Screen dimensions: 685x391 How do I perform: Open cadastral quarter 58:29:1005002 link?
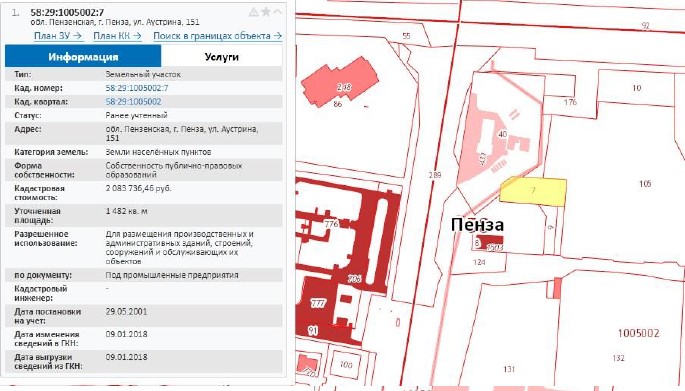tap(133, 101)
